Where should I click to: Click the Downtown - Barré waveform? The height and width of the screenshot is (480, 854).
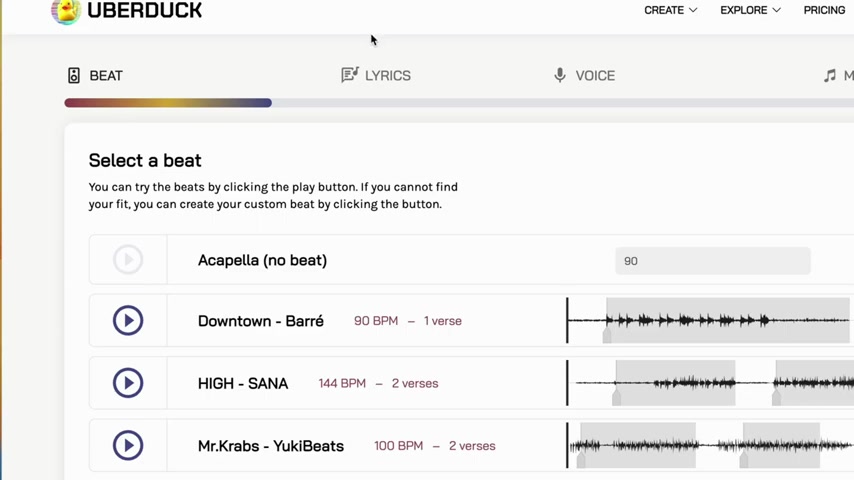click(708, 320)
